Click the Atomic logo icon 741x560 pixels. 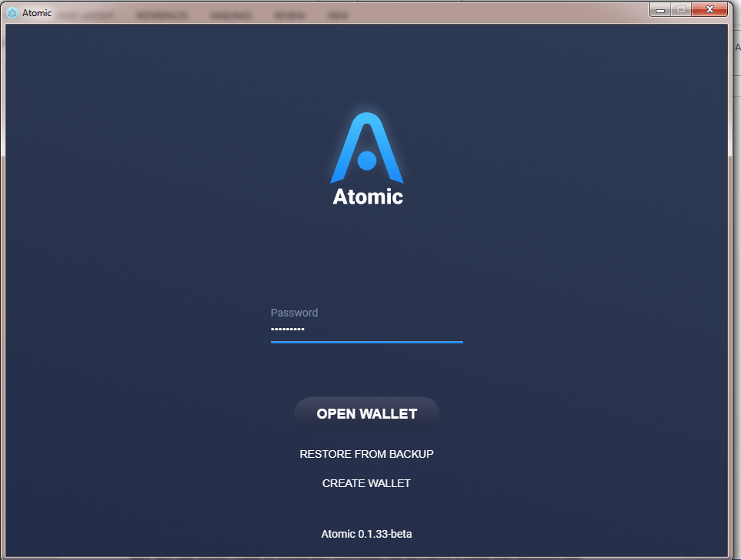coord(367,147)
